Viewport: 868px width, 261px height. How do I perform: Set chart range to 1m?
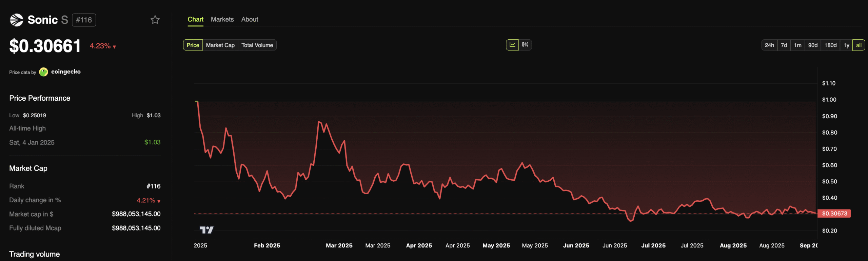pyautogui.click(x=797, y=45)
